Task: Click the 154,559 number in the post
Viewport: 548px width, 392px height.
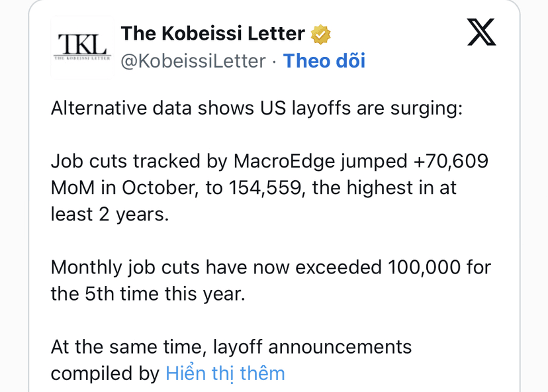Action: (x=267, y=188)
